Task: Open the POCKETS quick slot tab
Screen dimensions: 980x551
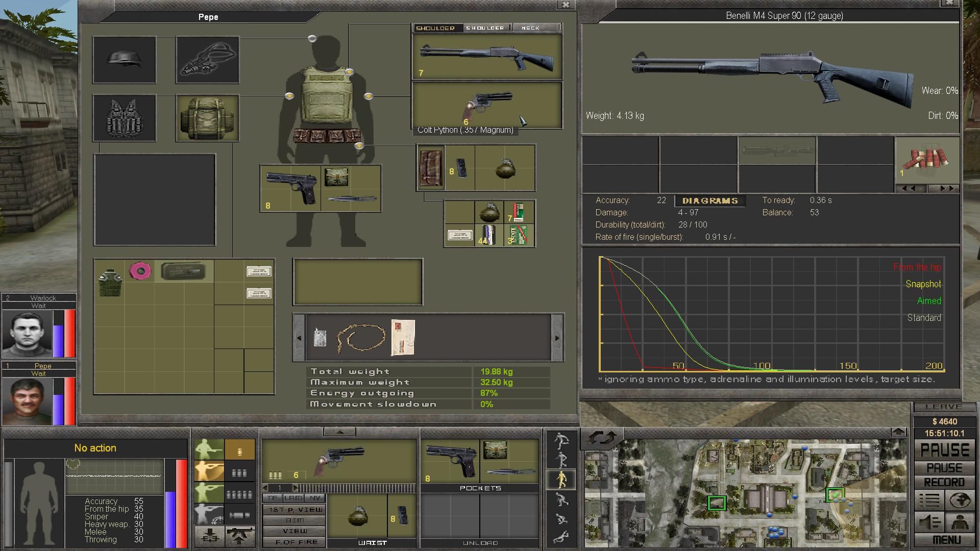Action: 480,488
